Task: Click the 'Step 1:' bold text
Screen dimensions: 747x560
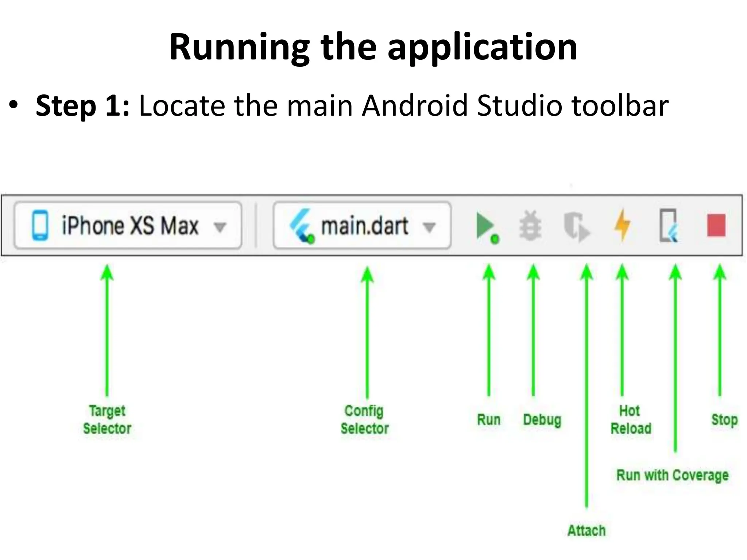Action: [x=83, y=105]
